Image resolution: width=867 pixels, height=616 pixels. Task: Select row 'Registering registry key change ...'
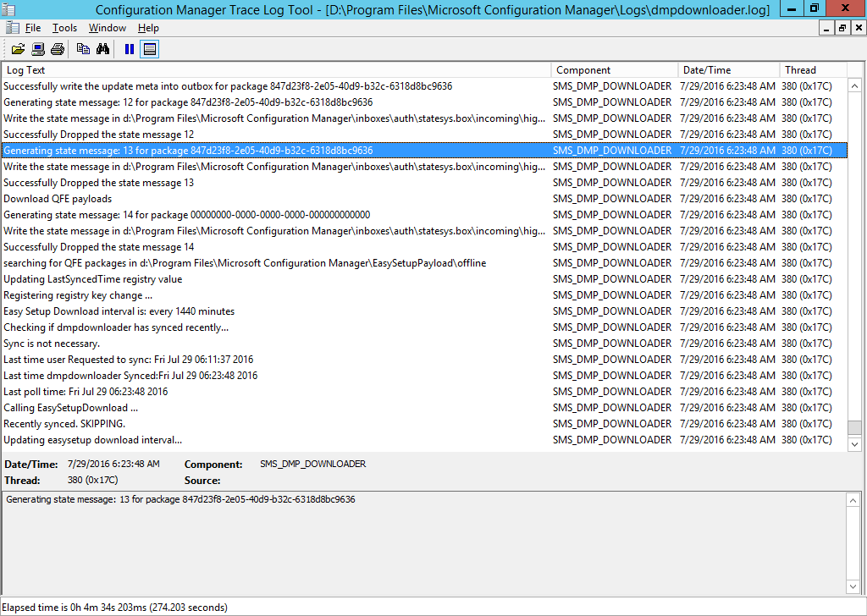click(424, 295)
